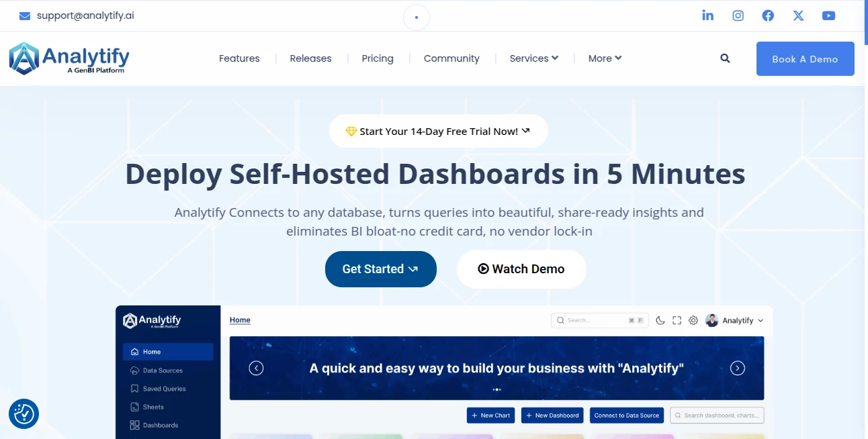
Task: Click the fullscreen icon in dashboard header
Action: click(x=677, y=320)
